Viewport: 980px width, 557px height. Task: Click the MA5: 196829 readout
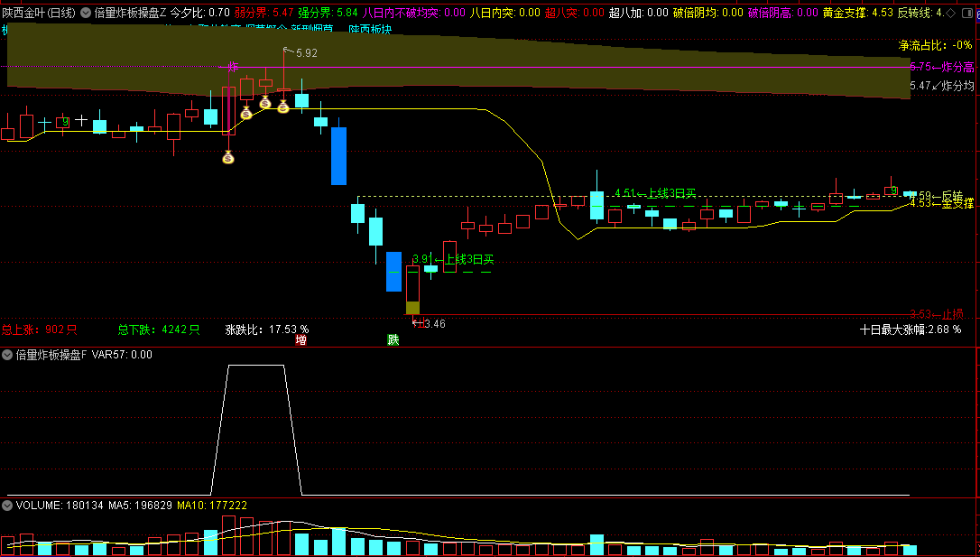coord(140,506)
